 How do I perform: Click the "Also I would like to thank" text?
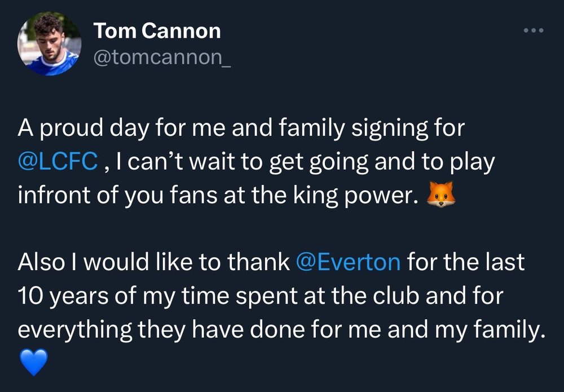153,262
